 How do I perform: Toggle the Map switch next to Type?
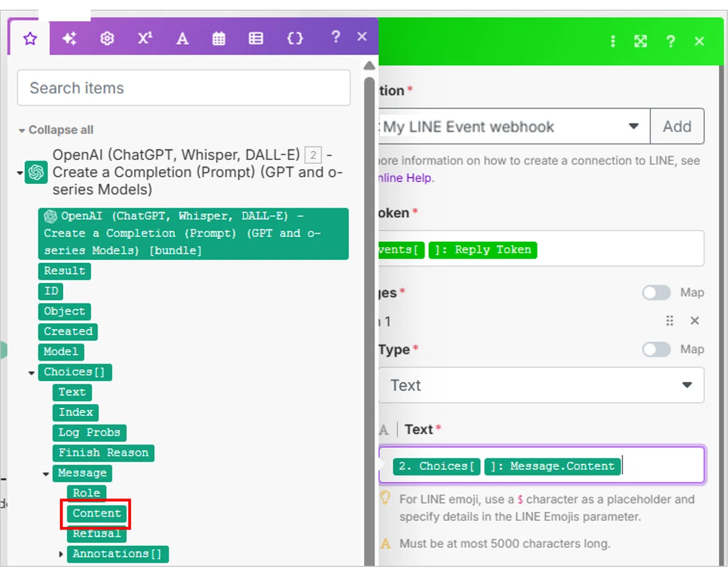(x=656, y=349)
